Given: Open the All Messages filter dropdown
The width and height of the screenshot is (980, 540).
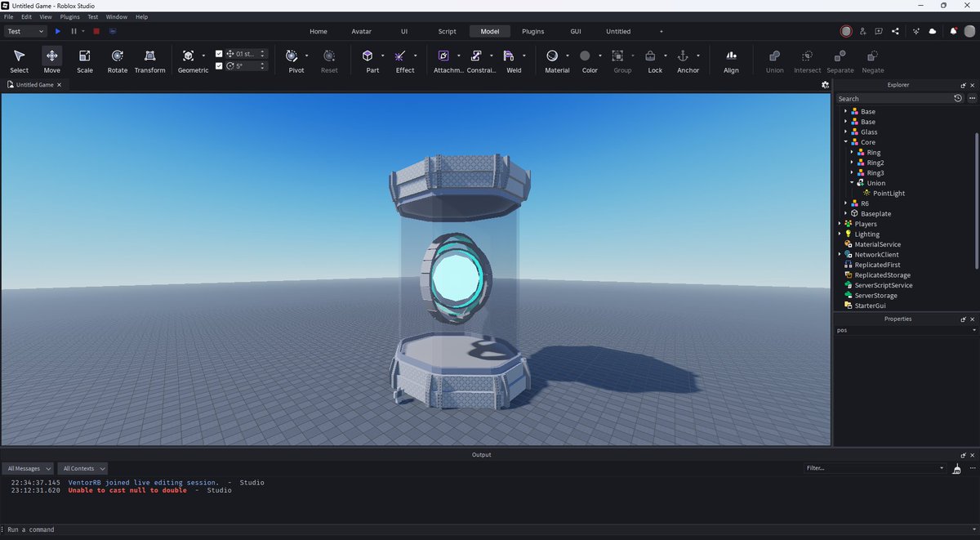Looking at the screenshot, I should [x=27, y=468].
